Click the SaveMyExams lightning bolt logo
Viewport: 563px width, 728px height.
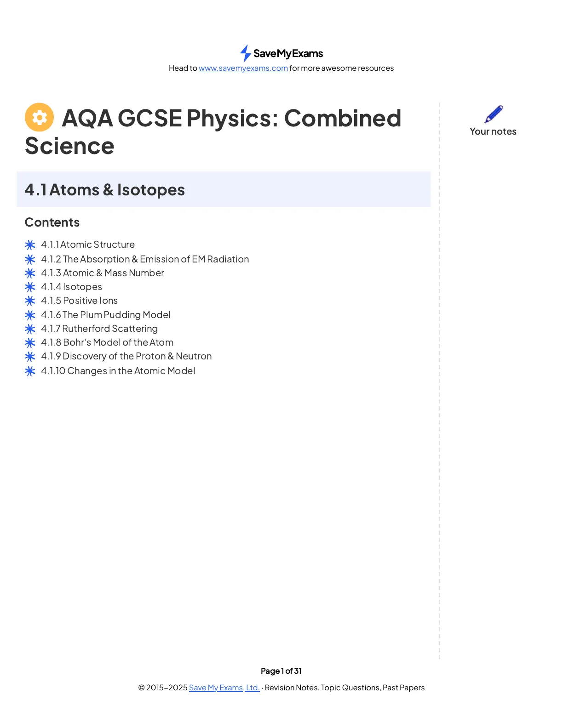coord(245,53)
